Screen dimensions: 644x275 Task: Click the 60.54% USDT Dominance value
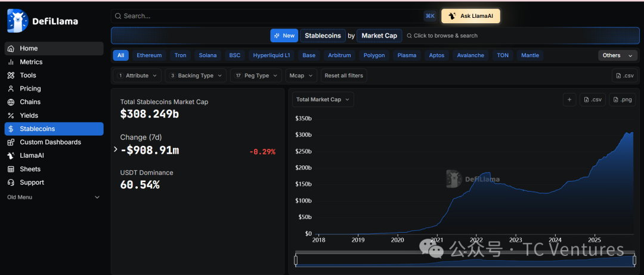[x=140, y=185]
